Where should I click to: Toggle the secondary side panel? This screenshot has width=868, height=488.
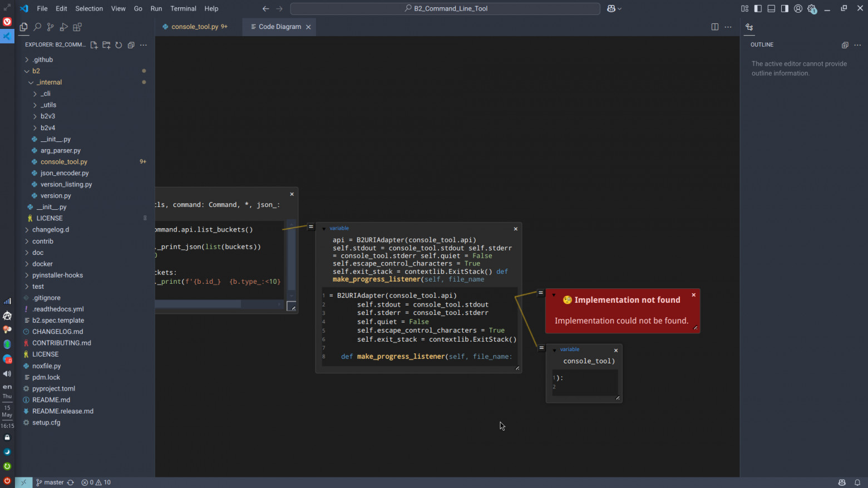785,8
